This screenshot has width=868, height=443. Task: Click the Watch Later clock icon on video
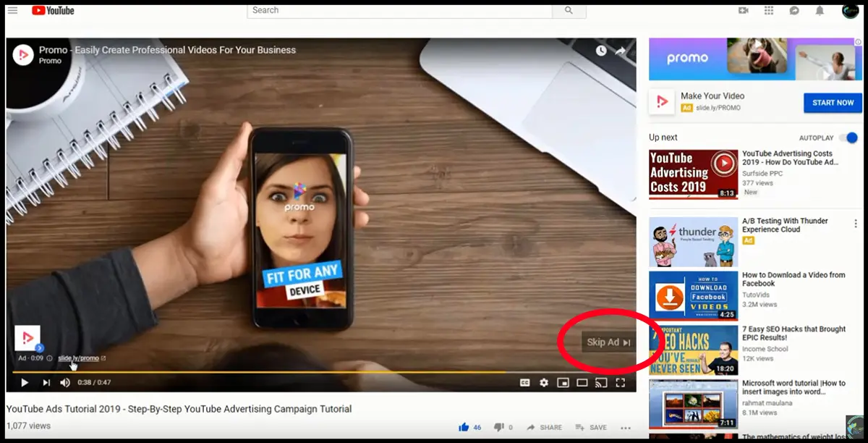coord(601,51)
